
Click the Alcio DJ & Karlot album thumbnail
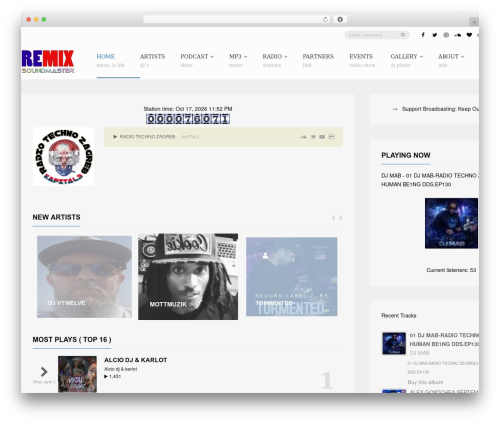coord(77,374)
